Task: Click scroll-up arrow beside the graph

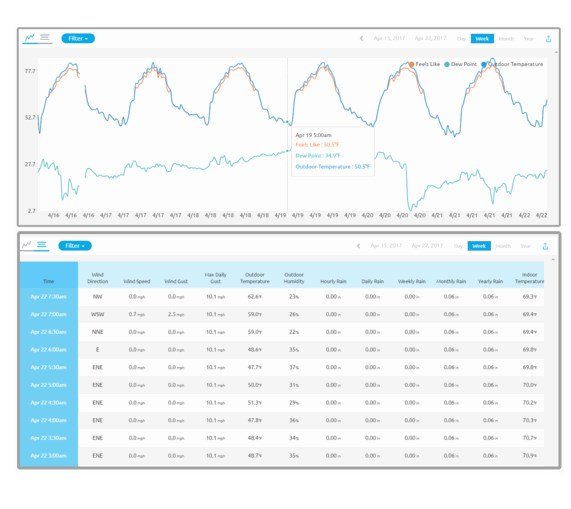Action: [x=556, y=52]
